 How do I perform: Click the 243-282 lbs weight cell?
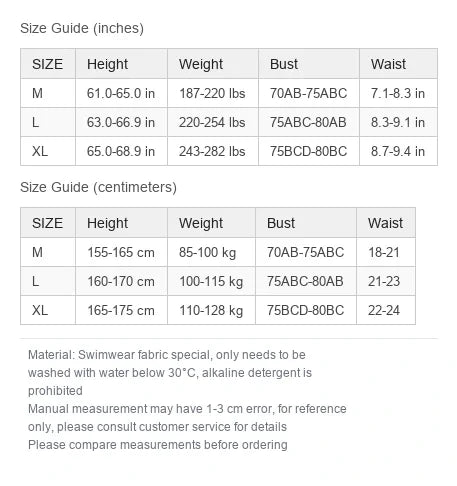213,151
